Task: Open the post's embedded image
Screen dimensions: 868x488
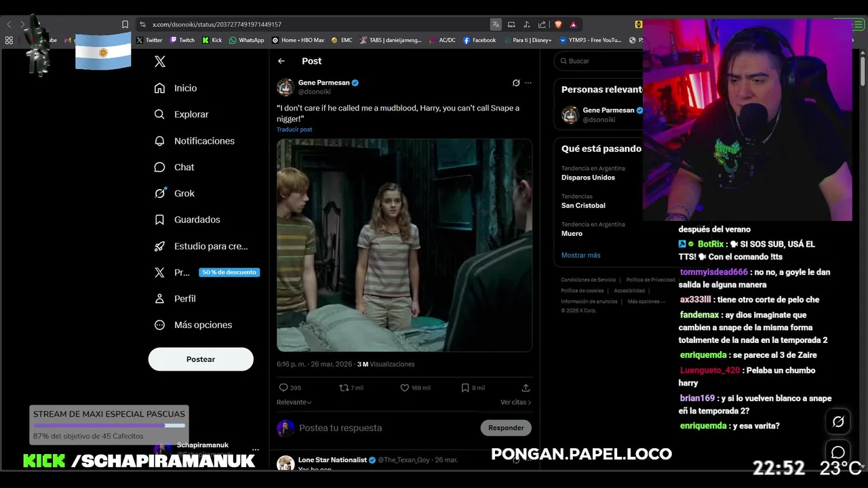Action: click(x=404, y=245)
